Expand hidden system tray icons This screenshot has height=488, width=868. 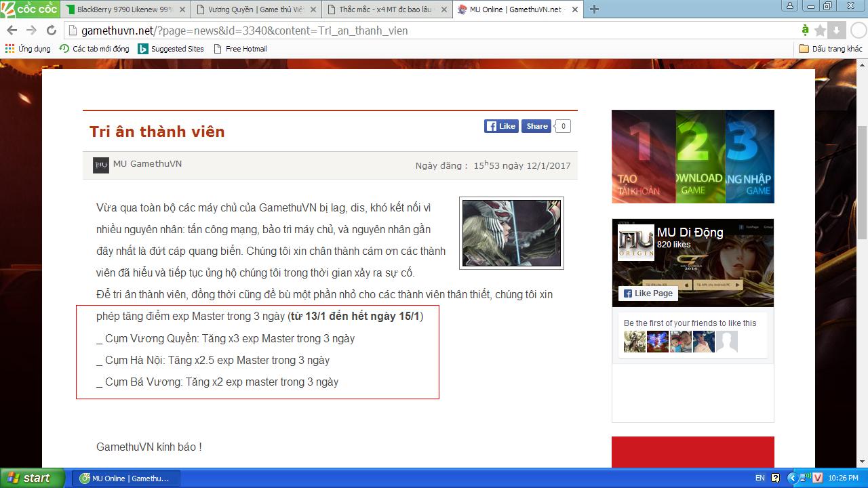tap(791, 478)
